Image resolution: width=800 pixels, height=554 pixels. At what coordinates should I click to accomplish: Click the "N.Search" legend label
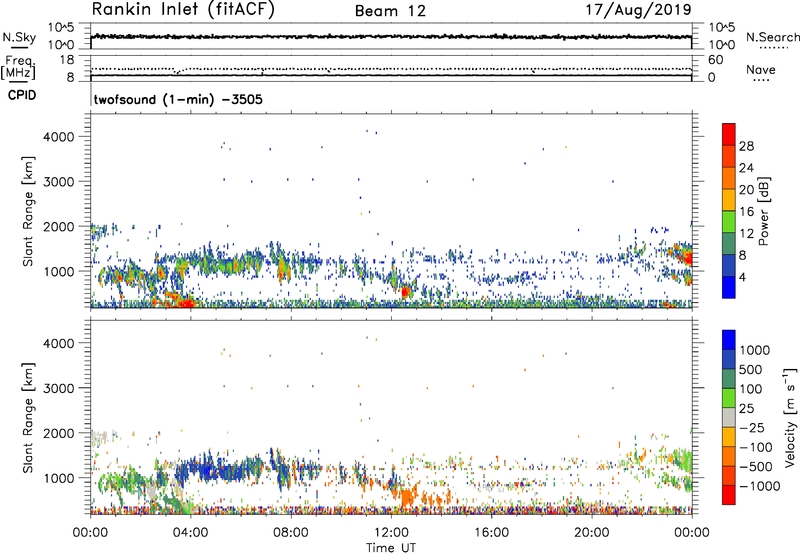tap(772, 37)
